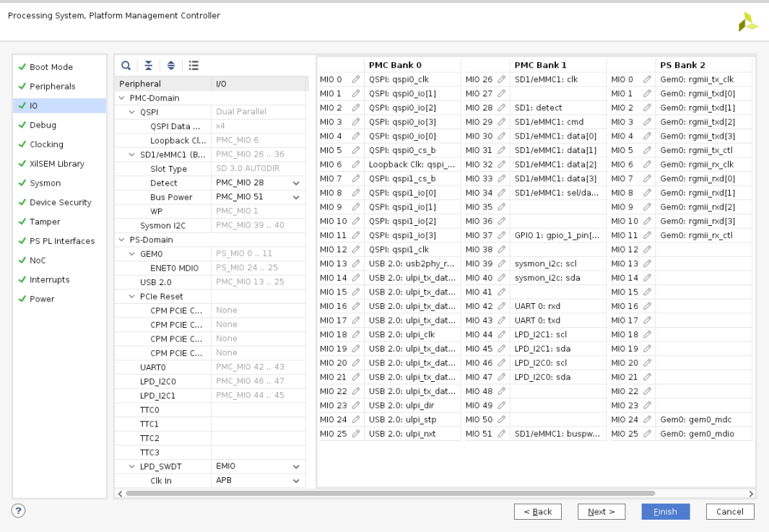Screen dimensions: 769x532
Task: Click edit pencil for PS Bank MIO 24
Action: click(647, 419)
